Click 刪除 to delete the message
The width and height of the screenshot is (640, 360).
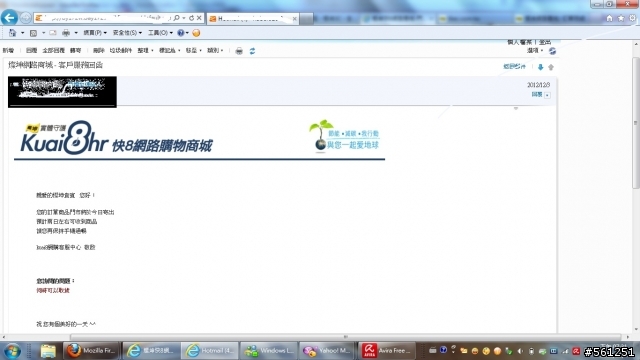pyautogui.click(x=98, y=50)
